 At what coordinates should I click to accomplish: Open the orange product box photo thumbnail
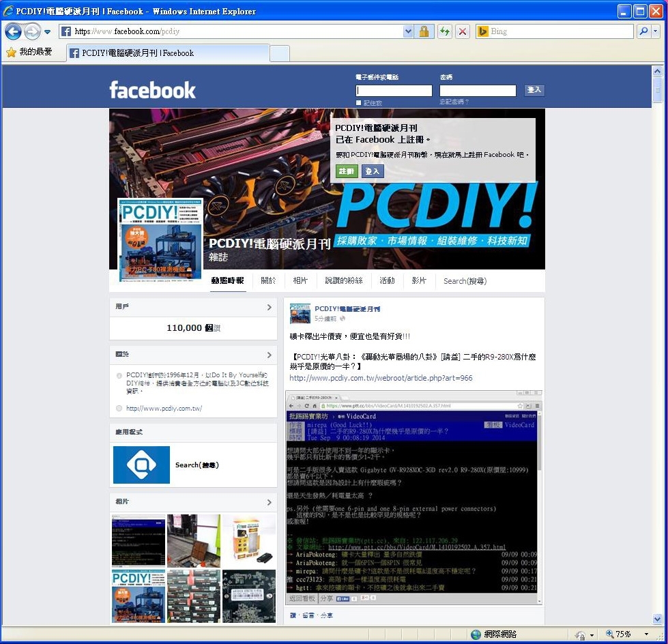[249, 540]
